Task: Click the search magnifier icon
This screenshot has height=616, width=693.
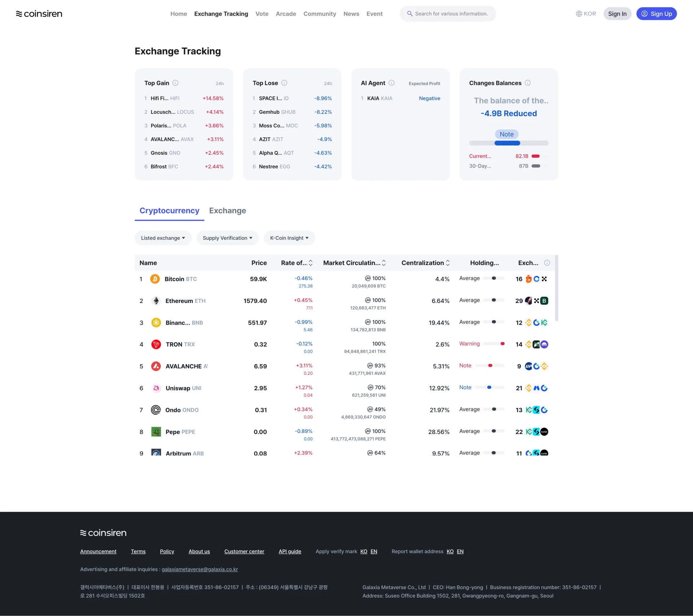Action: (410, 14)
